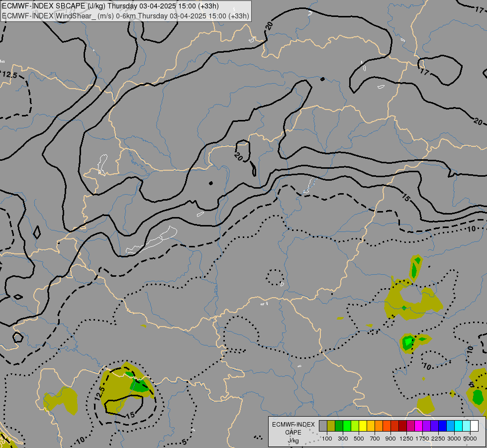Select the dark green legend swatch

pos(339,426)
